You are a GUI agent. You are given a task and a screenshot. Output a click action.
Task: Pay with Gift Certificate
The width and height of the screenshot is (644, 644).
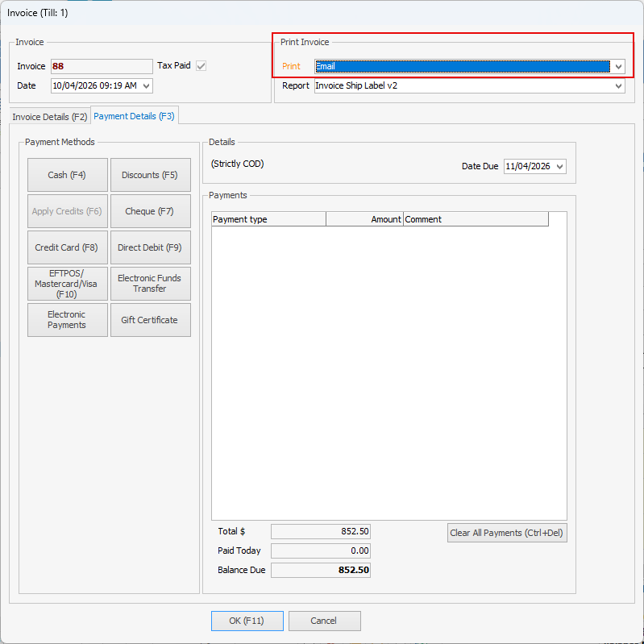150,320
